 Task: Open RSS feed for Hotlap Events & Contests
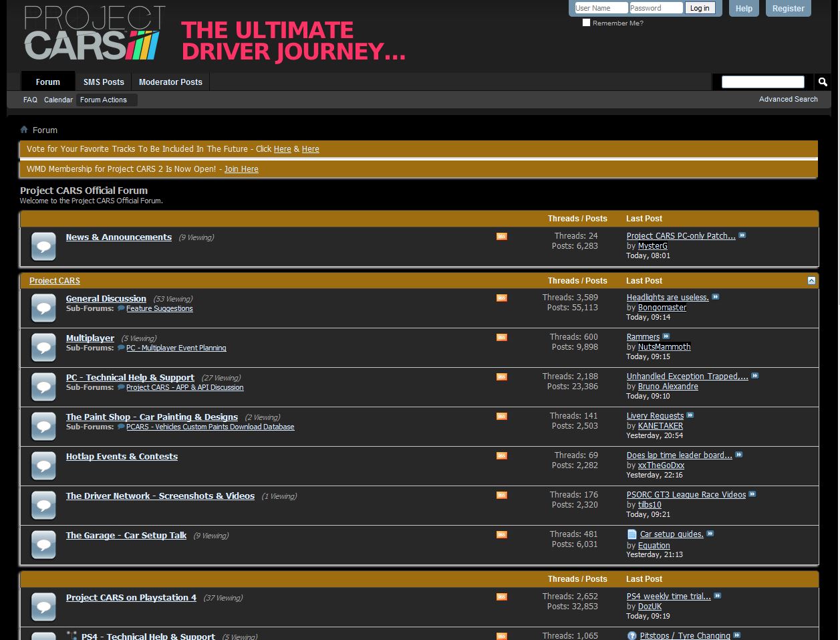[502, 456]
